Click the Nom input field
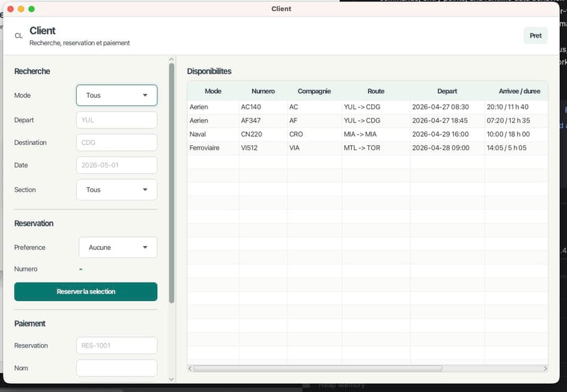 click(x=116, y=368)
